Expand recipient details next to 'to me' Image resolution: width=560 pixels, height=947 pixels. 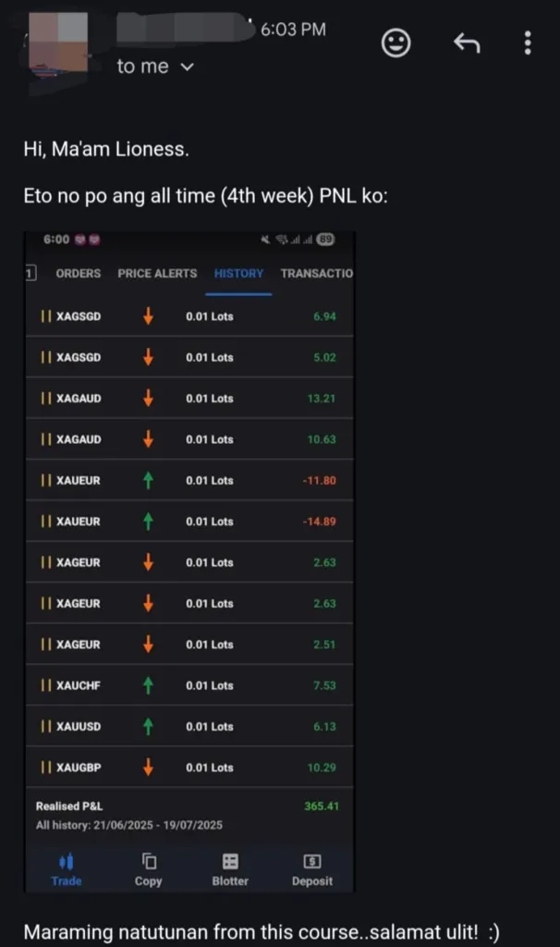click(188, 67)
